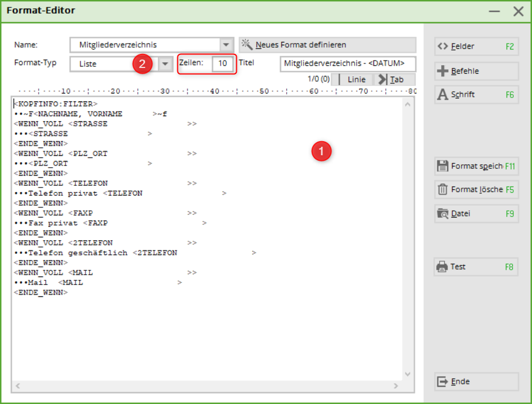Click vertical scrollbar down arrow
The width and height of the screenshot is (532, 404).
pyautogui.click(x=407, y=374)
